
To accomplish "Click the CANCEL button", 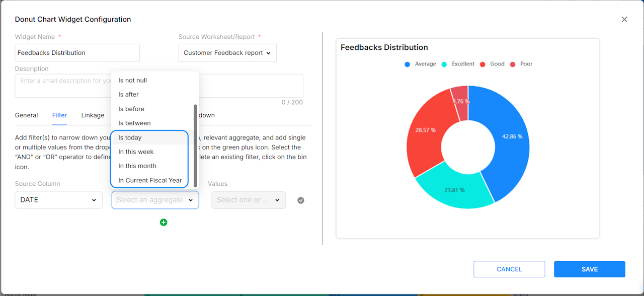I will coord(509,269).
